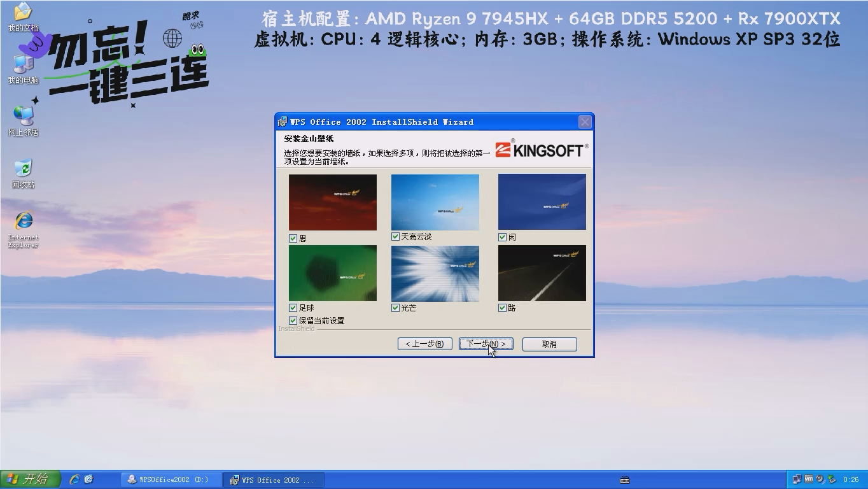This screenshot has height=489, width=868.
Task: Click the network computers tray icon
Action: point(797,479)
